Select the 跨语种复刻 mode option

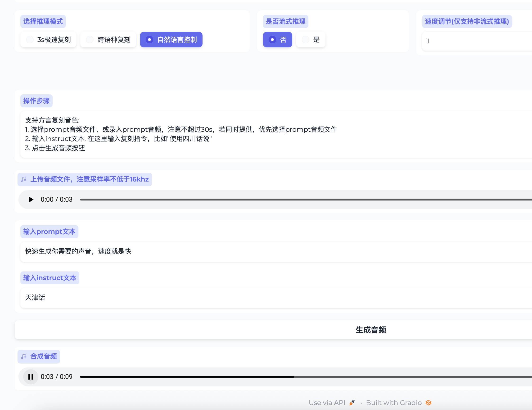pos(108,40)
